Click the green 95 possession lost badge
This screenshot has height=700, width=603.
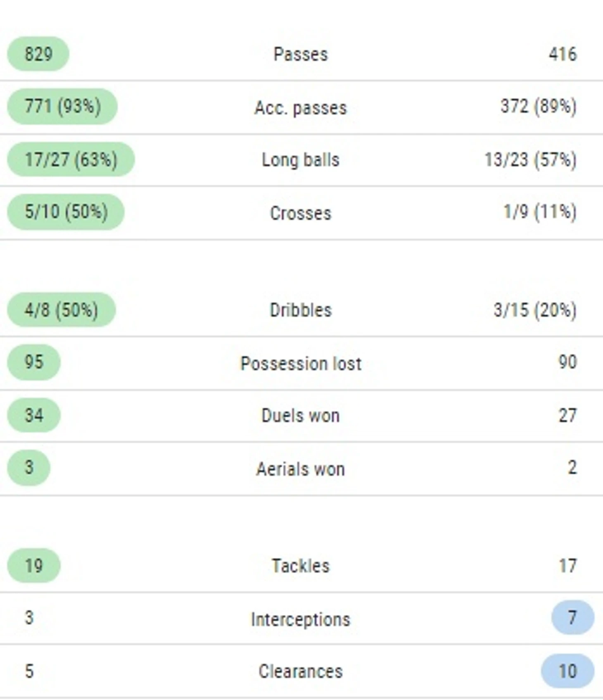[x=34, y=362]
